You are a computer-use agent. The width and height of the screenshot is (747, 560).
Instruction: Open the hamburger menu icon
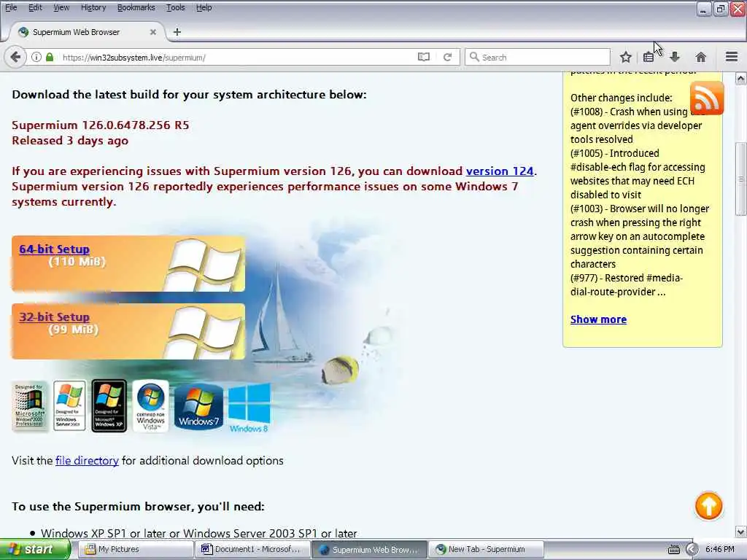click(732, 57)
